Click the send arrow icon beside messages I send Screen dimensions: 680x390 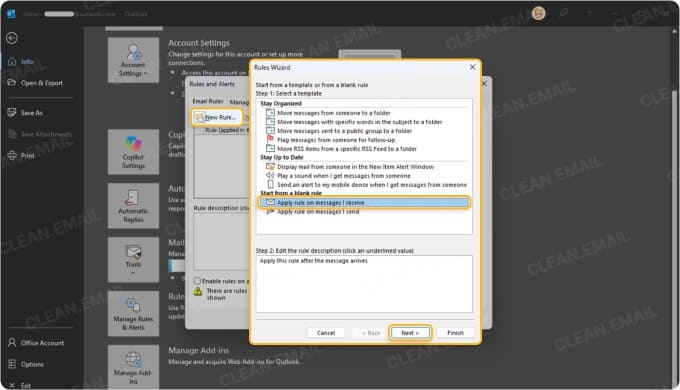[x=270, y=211]
